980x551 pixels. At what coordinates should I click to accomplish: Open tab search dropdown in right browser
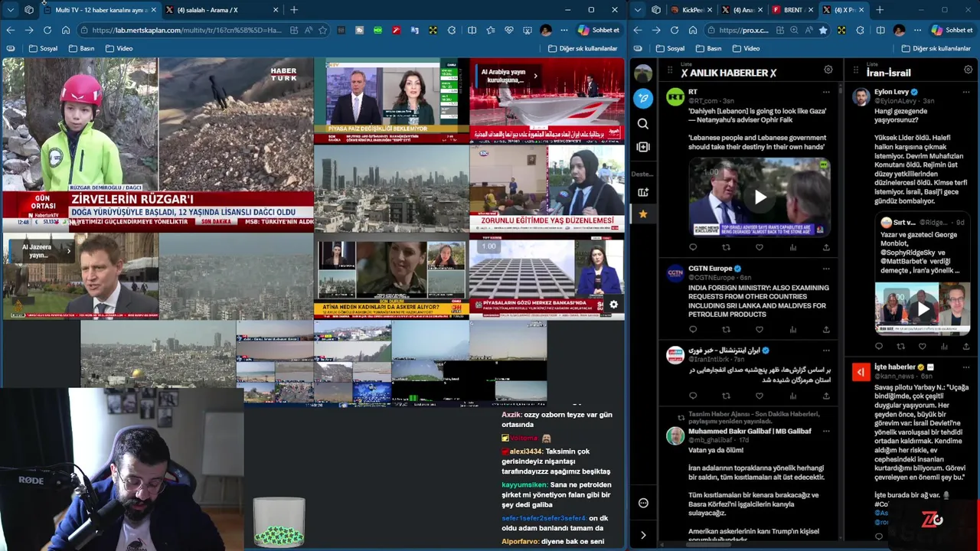pos(637,10)
